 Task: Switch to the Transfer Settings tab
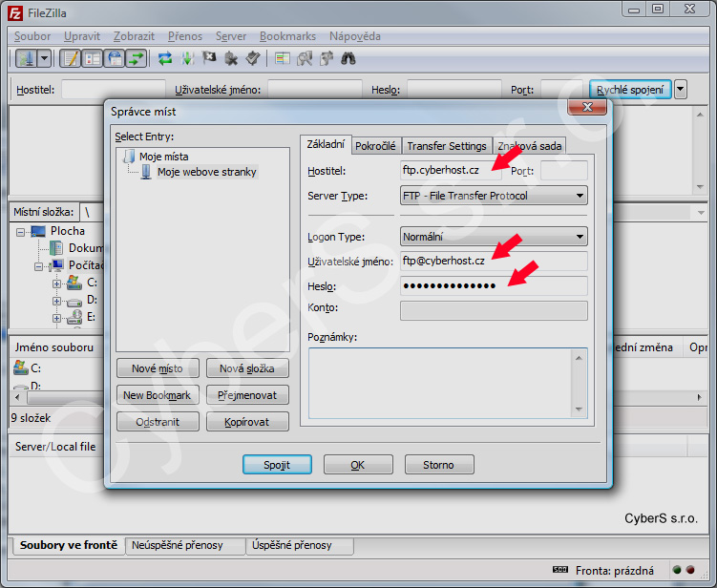tap(447, 146)
